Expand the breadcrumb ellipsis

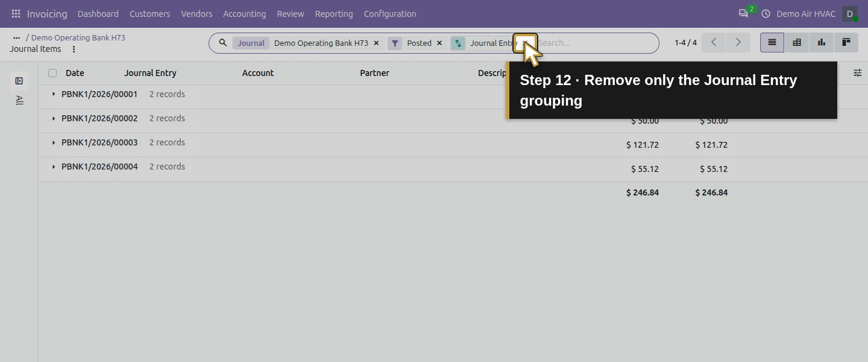point(16,37)
